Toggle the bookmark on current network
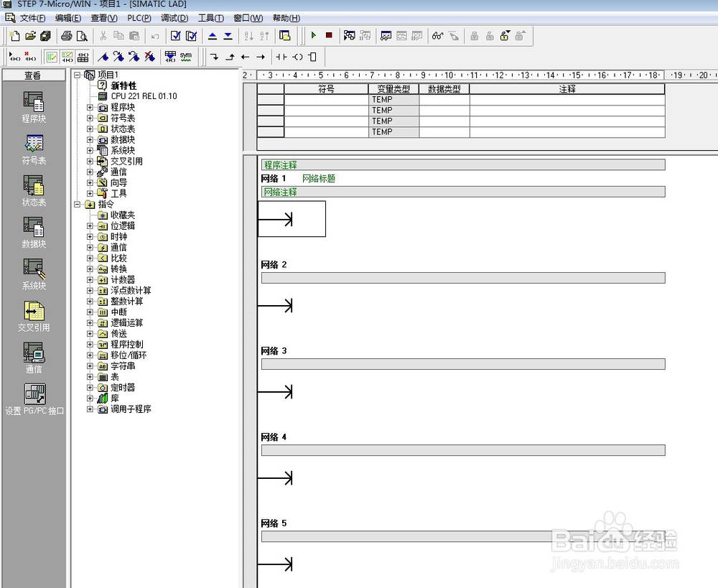The width and height of the screenshot is (718, 588). click(x=103, y=57)
